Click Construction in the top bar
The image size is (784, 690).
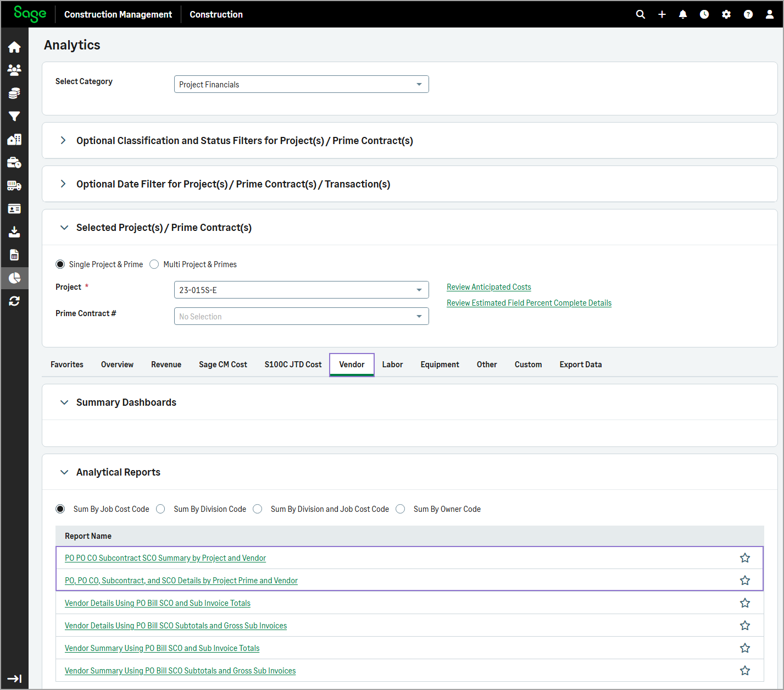coord(216,14)
